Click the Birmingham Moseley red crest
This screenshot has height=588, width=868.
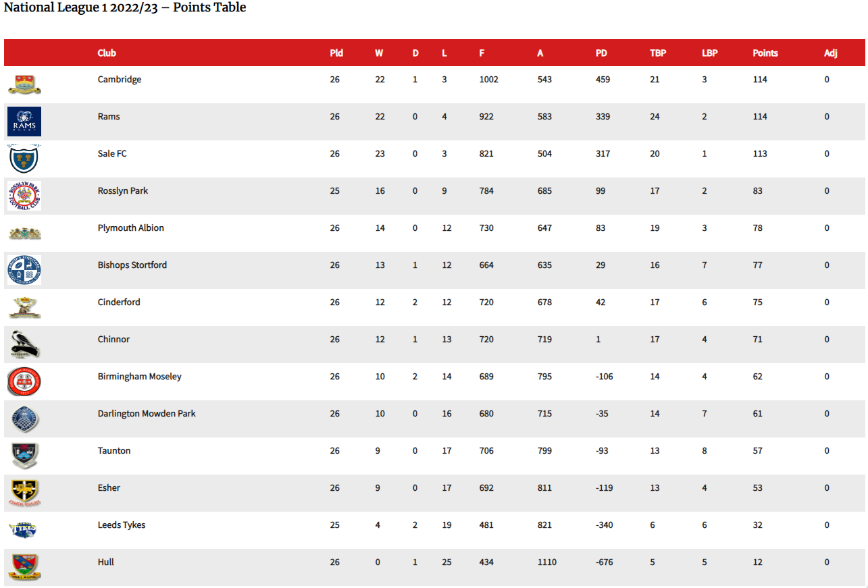click(x=24, y=381)
